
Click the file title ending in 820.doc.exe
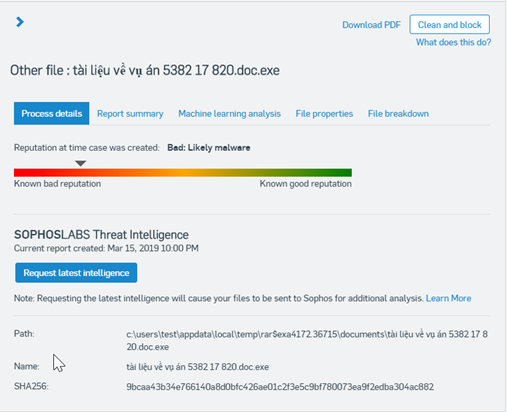click(145, 70)
